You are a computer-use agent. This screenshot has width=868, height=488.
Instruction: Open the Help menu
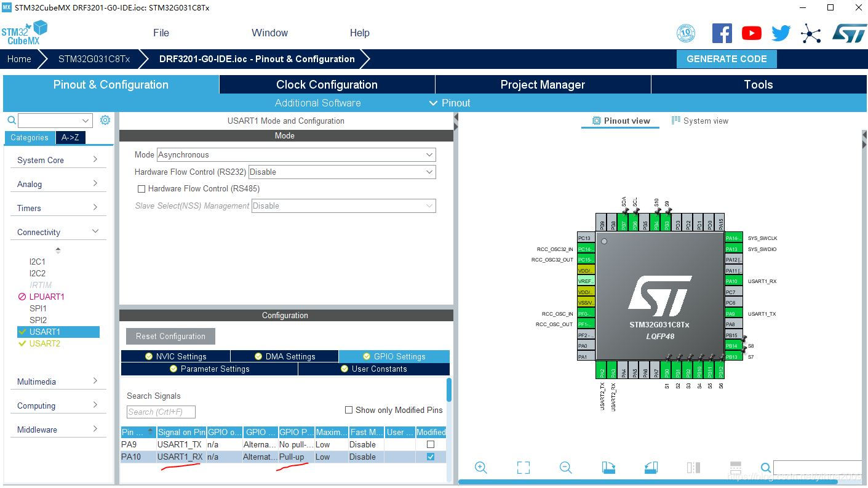click(x=359, y=33)
